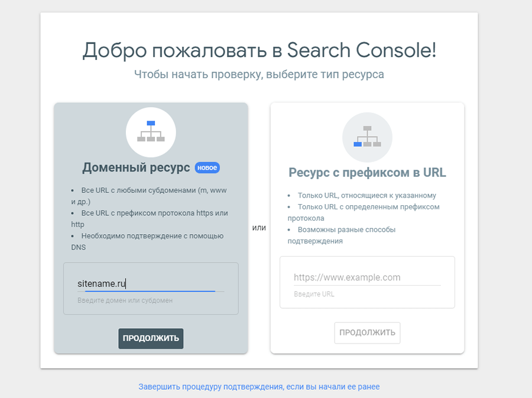Viewport: 532px width, 398px height.
Task: Click the top node of the left domain diagram
Action: [x=151, y=123]
